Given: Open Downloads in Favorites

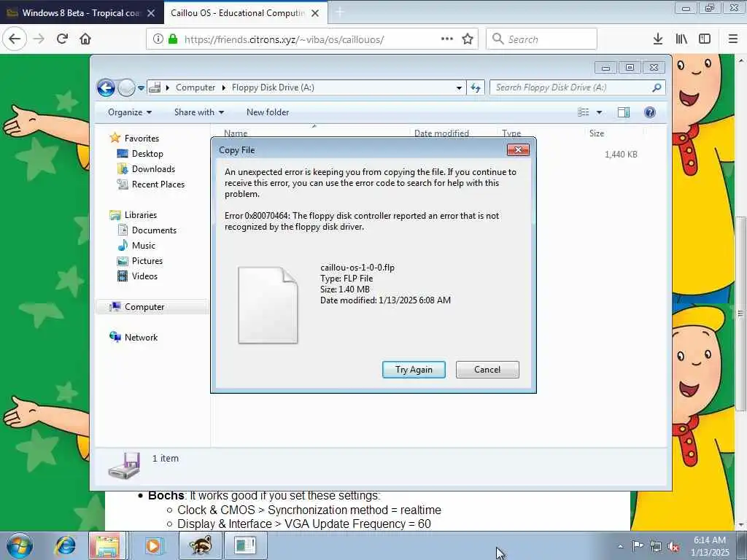Looking at the screenshot, I should [x=153, y=169].
